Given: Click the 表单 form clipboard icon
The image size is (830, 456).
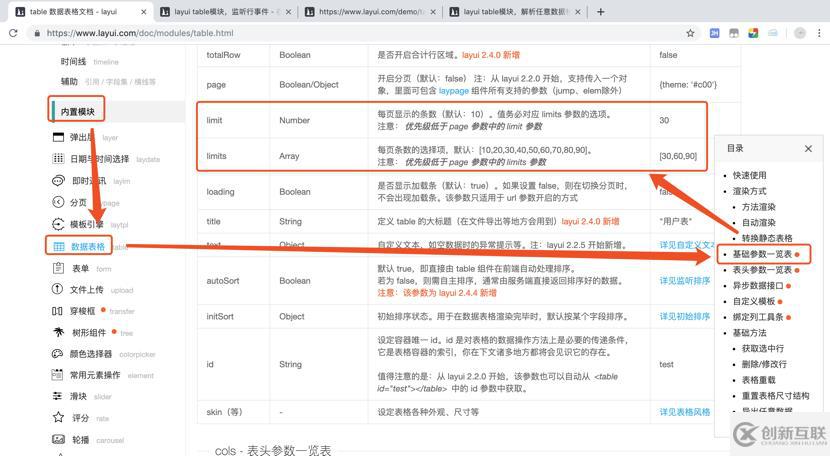Looking at the screenshot, I should coord(58,268).
